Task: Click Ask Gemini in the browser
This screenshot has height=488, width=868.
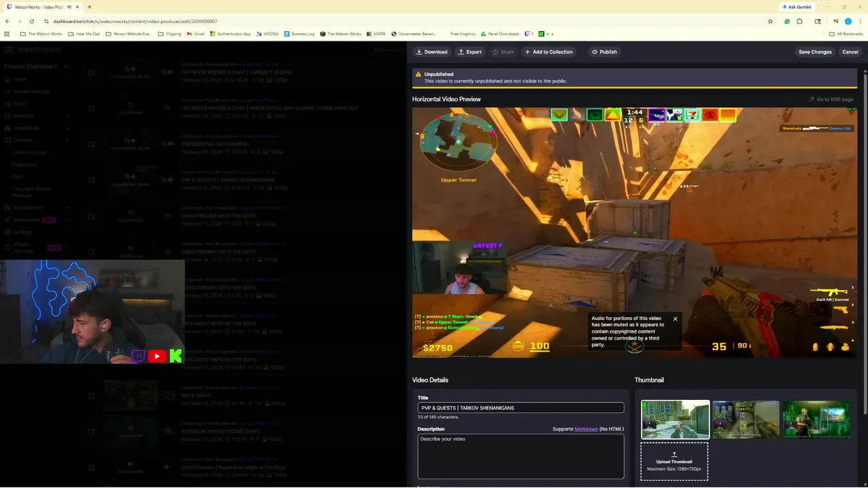Action: click(x=797, y=7)
